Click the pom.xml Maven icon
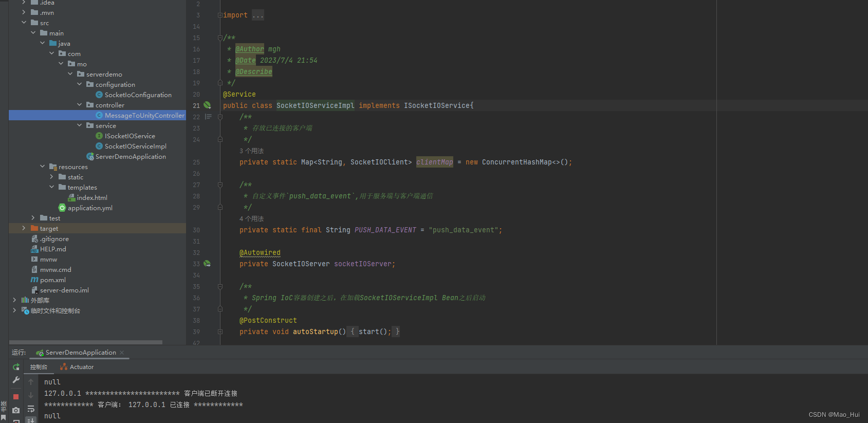Screen dimensions: 868x423 pos(34,280)
